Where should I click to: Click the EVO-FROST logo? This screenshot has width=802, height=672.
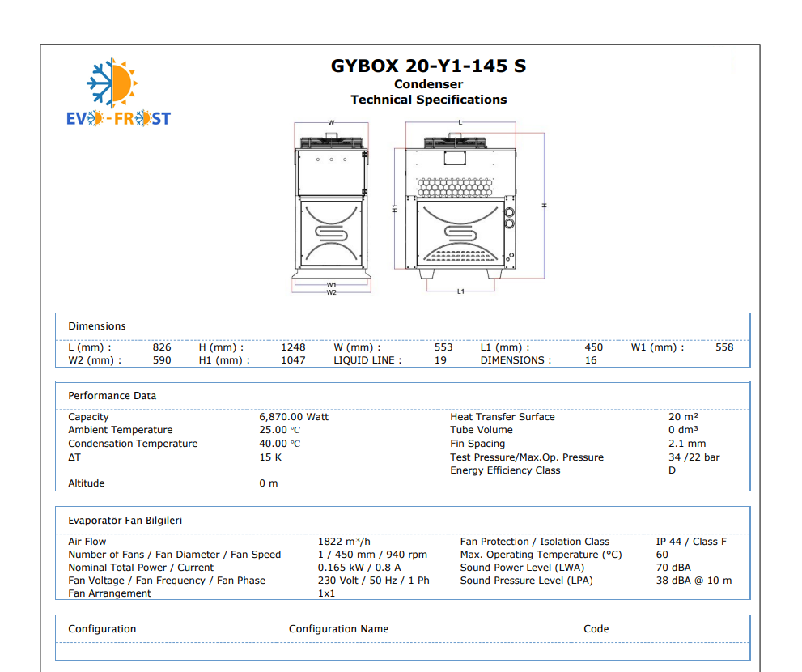click(119, 92)
